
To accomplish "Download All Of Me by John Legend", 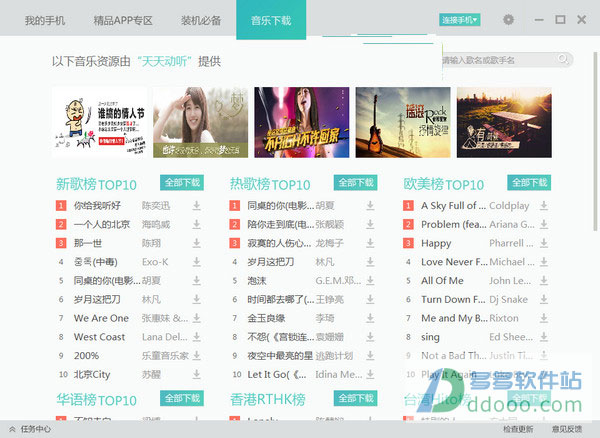I will point(544,281).
